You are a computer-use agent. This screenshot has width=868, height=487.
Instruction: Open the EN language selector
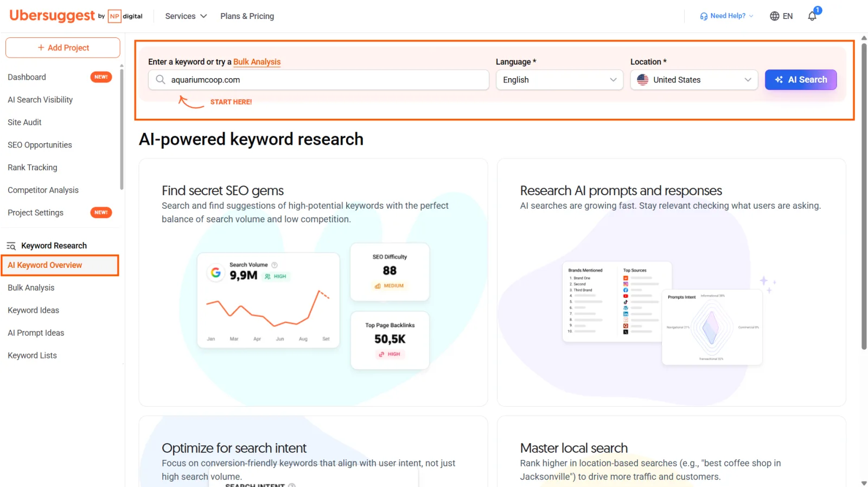pyautogui.click(x=781, y=16)
